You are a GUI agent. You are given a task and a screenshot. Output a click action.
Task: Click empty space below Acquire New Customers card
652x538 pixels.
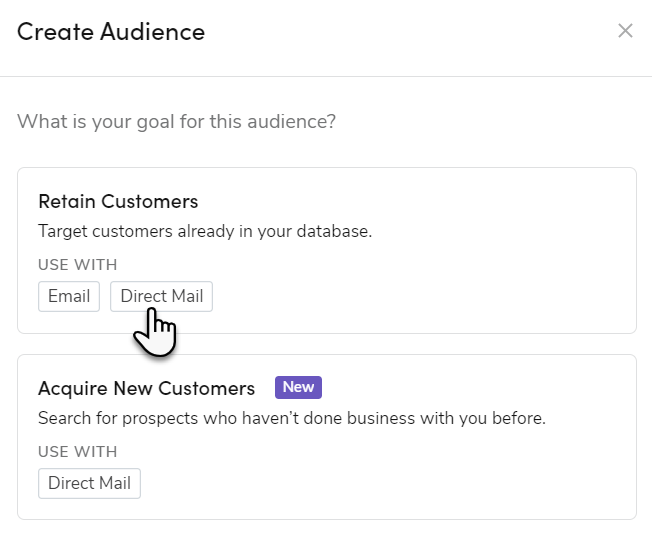326,530
